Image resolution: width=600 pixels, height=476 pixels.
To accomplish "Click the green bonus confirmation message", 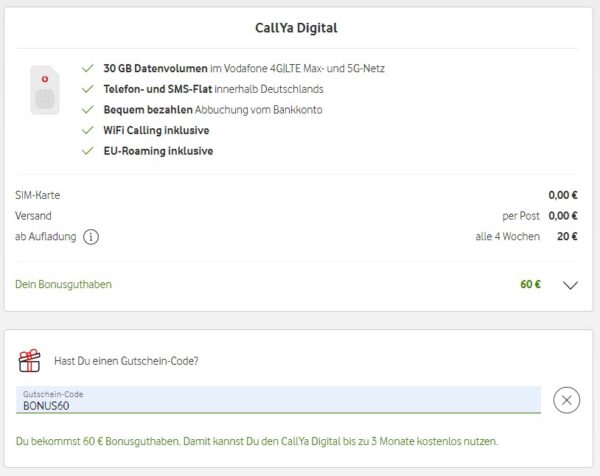I will [x=256, y=441].
